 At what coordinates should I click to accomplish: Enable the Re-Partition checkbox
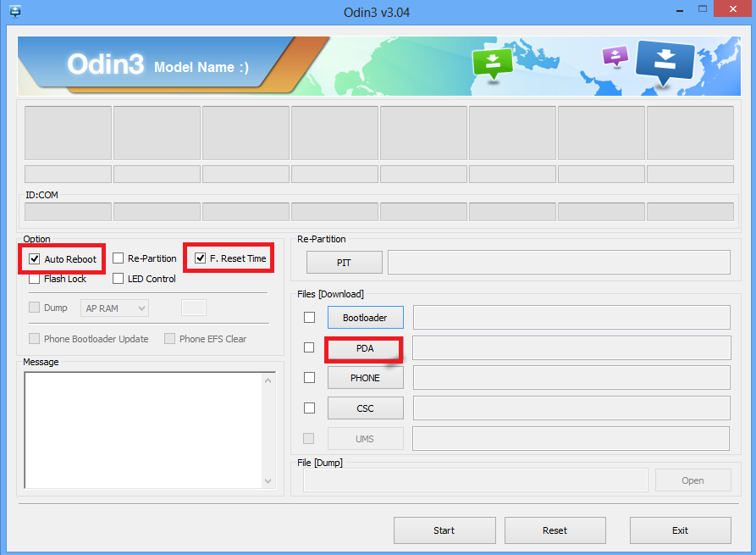coord(119,258)
